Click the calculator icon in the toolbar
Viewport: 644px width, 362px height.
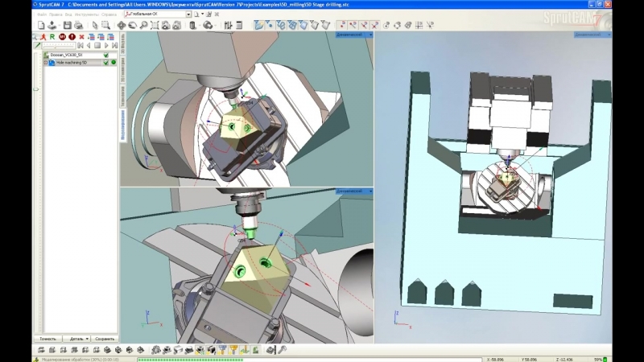(239, 26)
